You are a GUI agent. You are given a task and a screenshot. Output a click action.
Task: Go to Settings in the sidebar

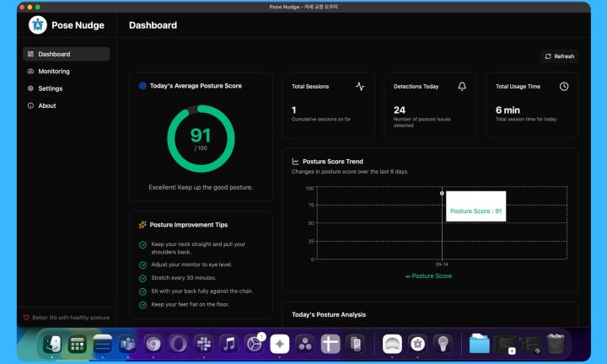pyautogui.click(x=50, y=88)
